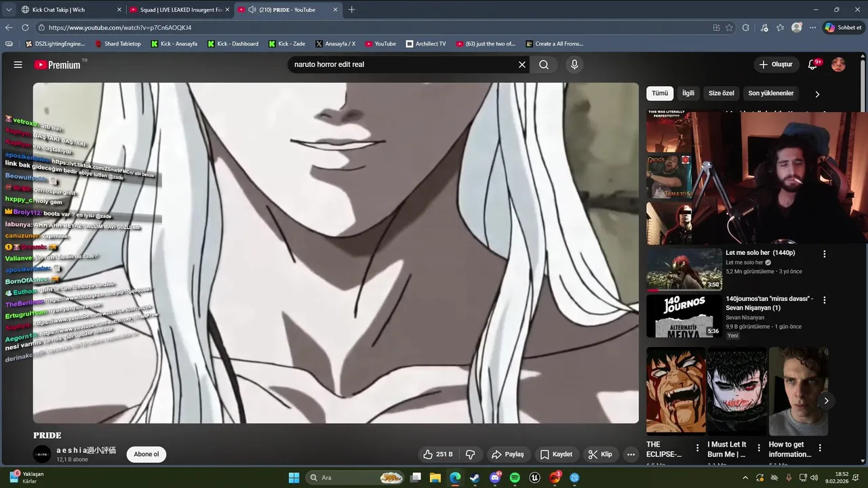The width and height of the screenshot is (868, 488).
Task: Switch to the Kick Chat Takip tab
Action: coord(71,9)
